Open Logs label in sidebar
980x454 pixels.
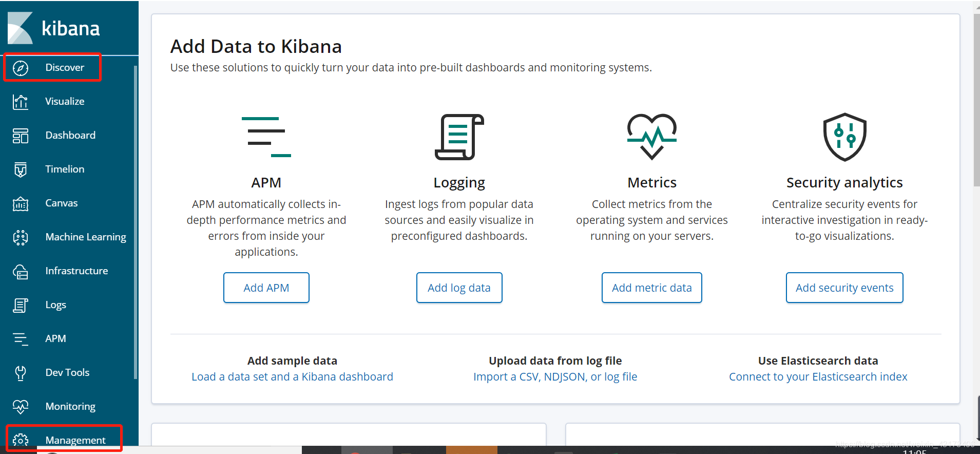(x=55, y=305)
